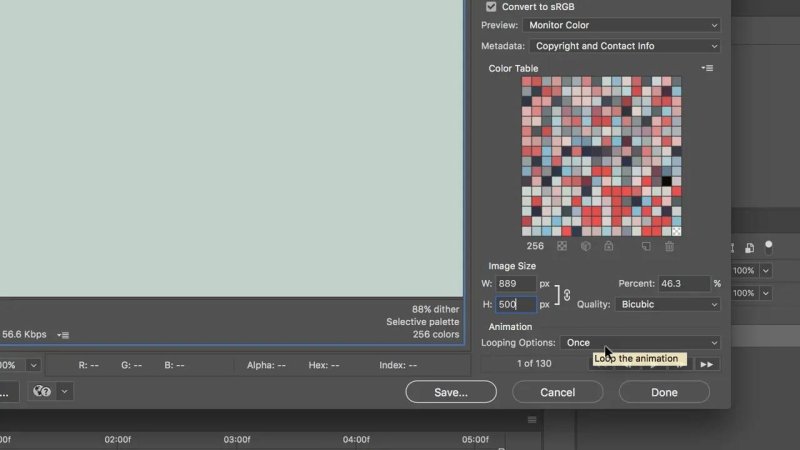
Task: Click the '256' color count text
Action: point(535,246)
